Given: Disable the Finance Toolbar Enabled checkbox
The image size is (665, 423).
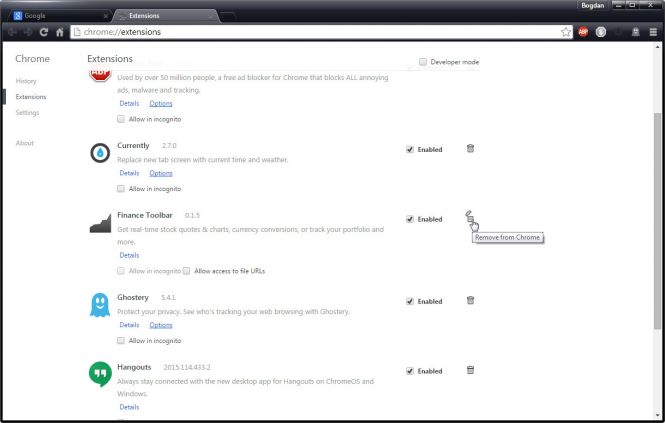Looking at the screenshot, I should [x=410, y=219].
